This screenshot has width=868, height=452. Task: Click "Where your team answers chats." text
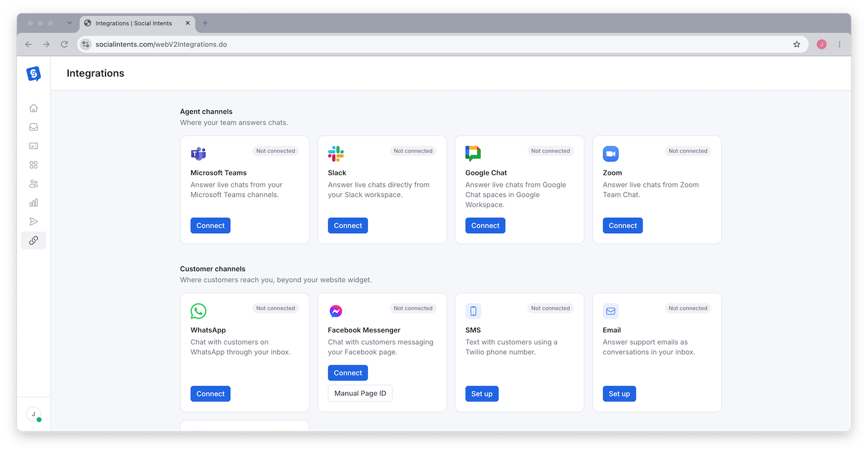[x=234, y=123]
